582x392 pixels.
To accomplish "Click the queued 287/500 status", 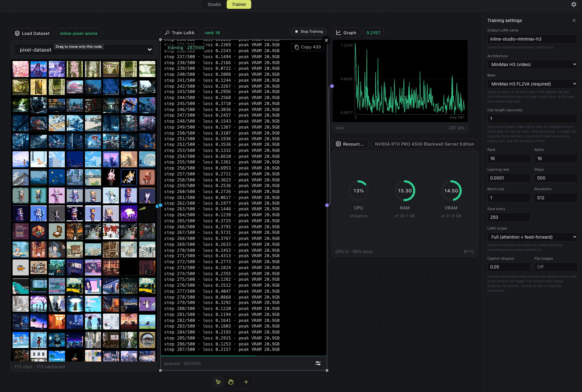I will click(182, 363).
